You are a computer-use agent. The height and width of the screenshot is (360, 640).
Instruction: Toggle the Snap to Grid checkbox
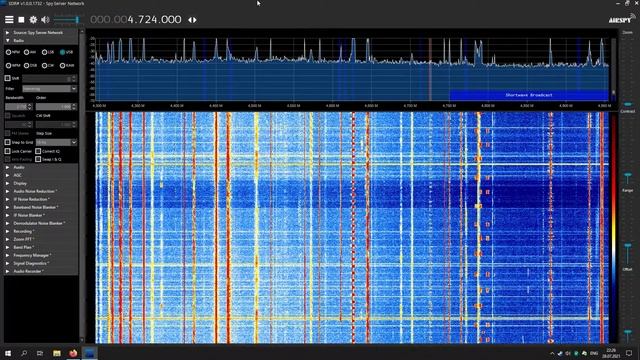[7, 142]
